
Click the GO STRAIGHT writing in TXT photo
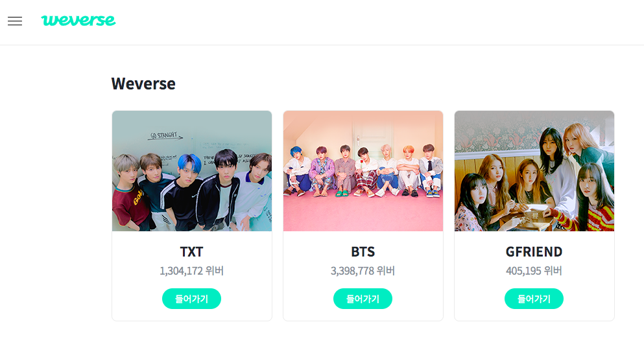(x=167, y=136)
